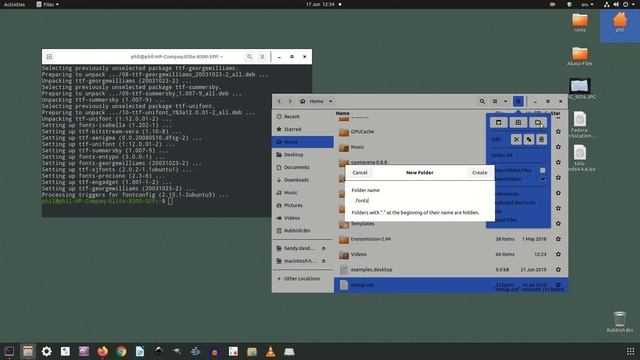Eject the handy dand... volume
Screen dimensions: 640x360
pyautogui.click(x=323, y=248)
